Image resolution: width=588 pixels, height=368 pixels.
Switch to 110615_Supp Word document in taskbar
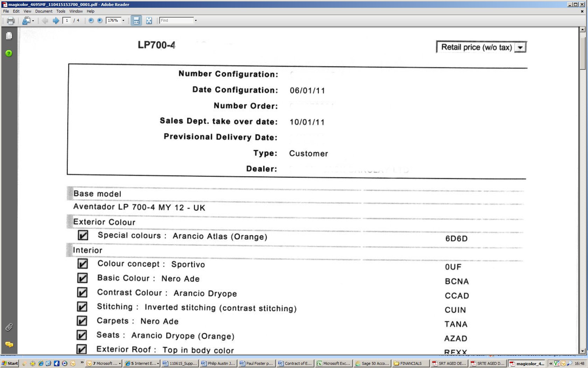[180, 363]
